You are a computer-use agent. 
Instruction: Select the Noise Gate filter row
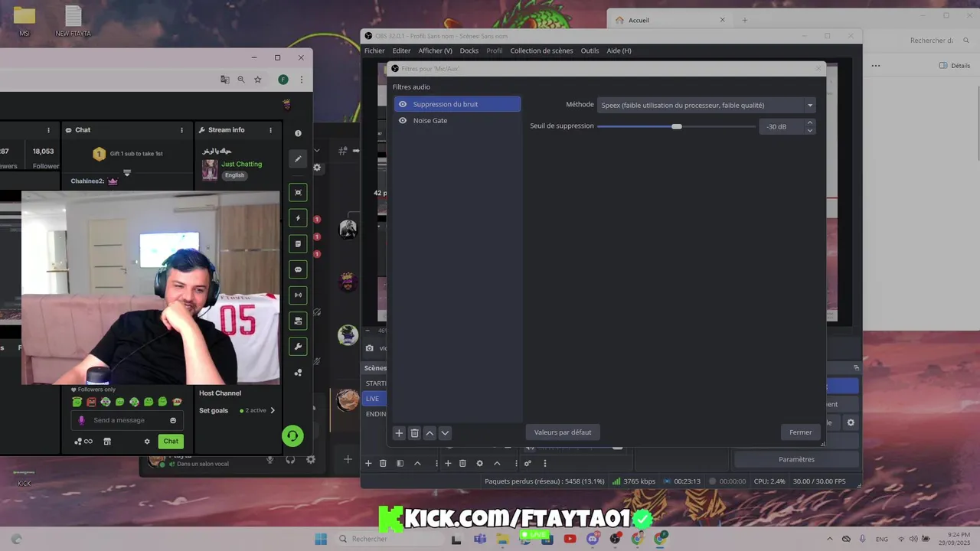457,120
